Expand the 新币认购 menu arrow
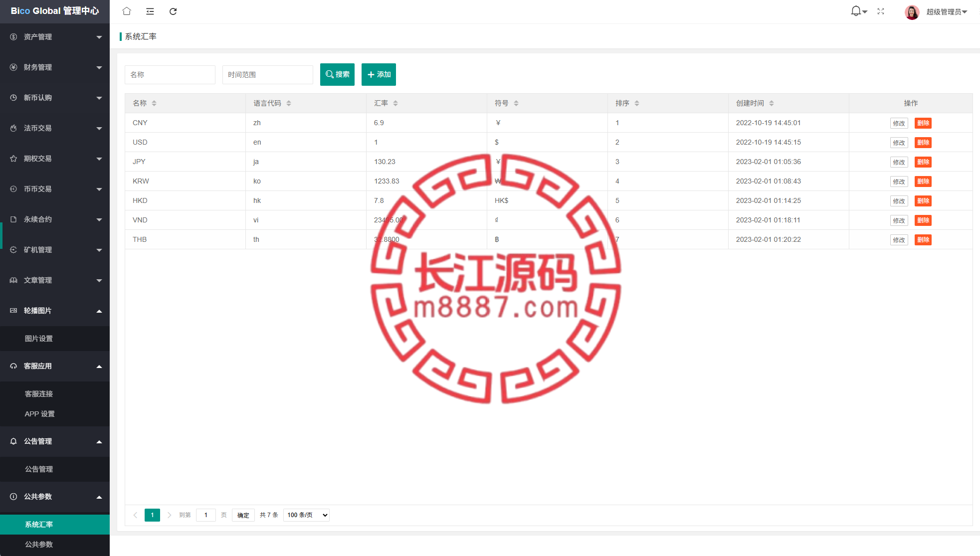Viewport: 980px width, 556px height. [99, 98]
